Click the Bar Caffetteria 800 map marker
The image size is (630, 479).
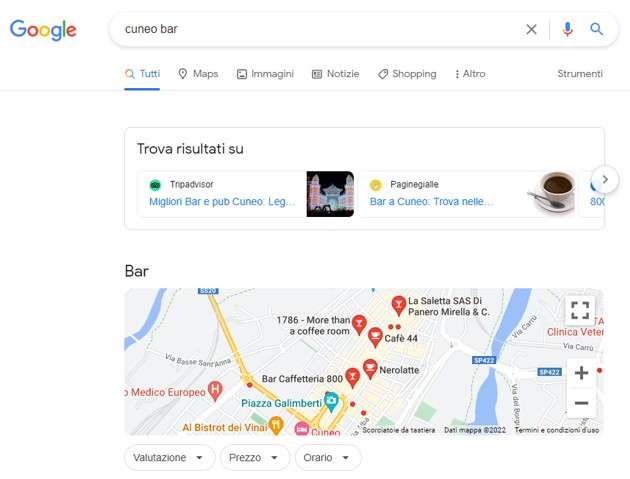[352, 377]
